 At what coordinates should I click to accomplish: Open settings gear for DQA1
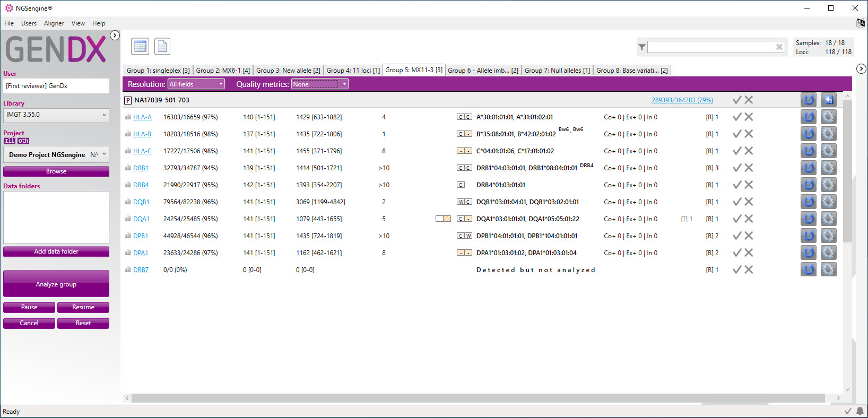829,219
